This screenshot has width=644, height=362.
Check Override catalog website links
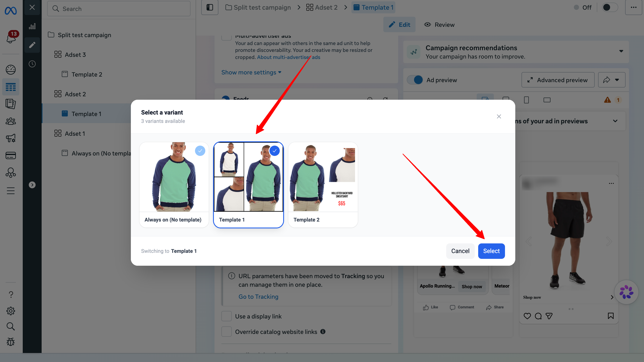(x=227, y=332)
